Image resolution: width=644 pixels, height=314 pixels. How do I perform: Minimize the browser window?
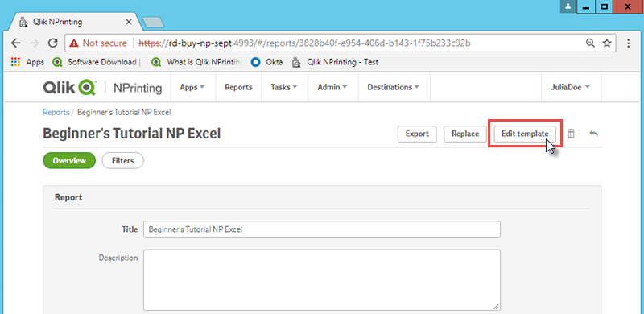tap(586, 7)
